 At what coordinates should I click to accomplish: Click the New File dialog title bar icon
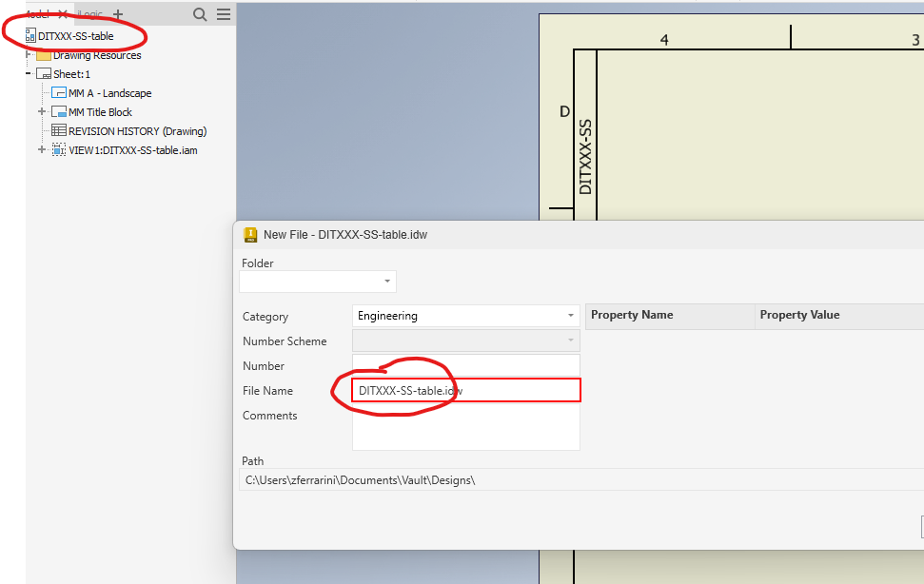248,234
